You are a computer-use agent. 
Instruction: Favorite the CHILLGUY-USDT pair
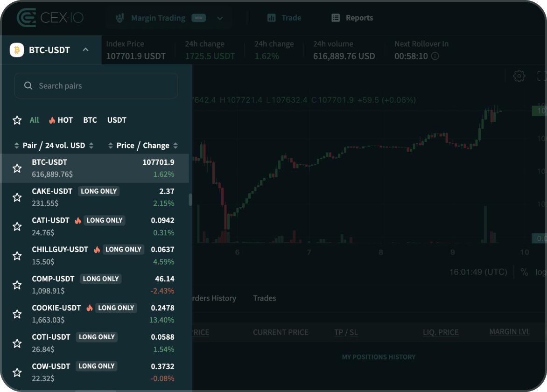pos(17,256)
